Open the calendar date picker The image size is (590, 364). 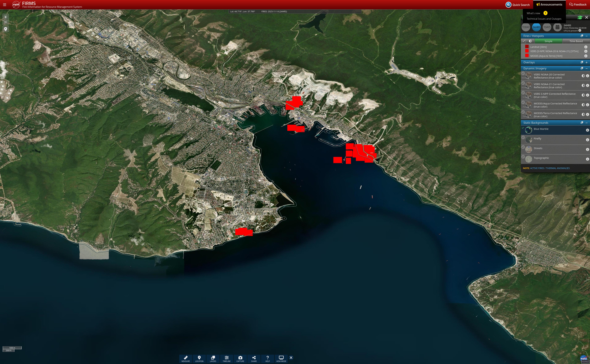[x=557, y=27]
